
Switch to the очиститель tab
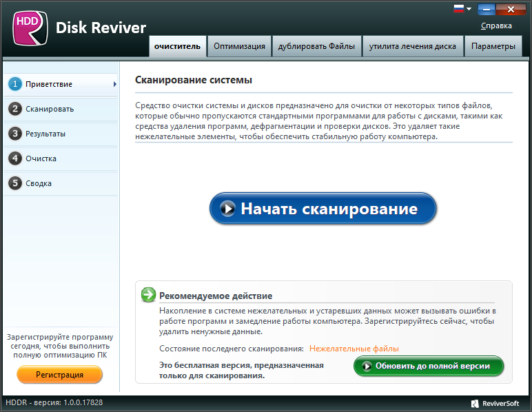[177, 46]
